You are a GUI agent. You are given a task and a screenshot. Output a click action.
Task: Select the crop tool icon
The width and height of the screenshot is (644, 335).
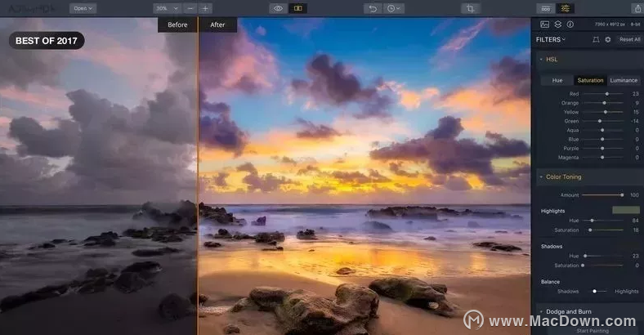pos(470,8)
